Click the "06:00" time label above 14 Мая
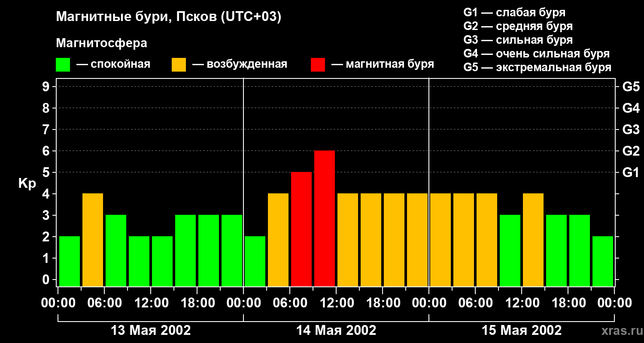The image size is (644, 343). [x=290, y=303]
